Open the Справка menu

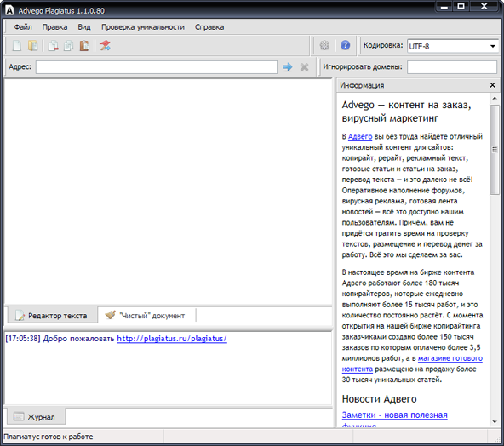[x=209, y=27]
